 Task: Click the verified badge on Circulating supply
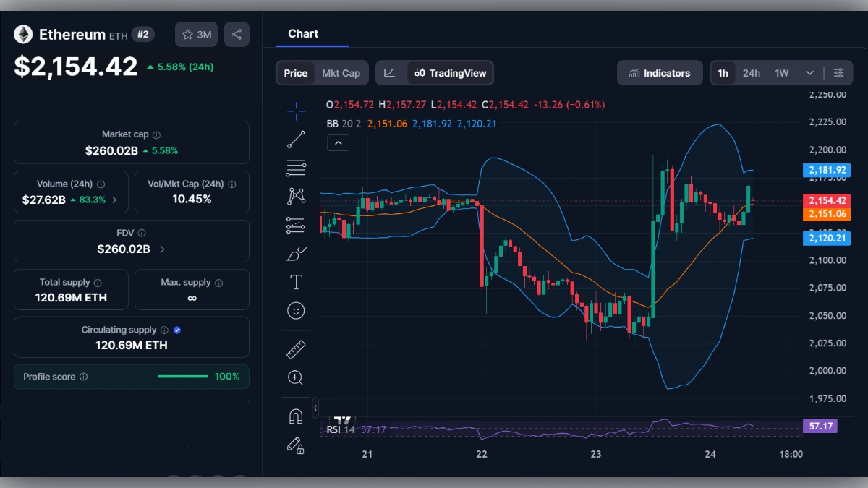click(x=176, y=329)
